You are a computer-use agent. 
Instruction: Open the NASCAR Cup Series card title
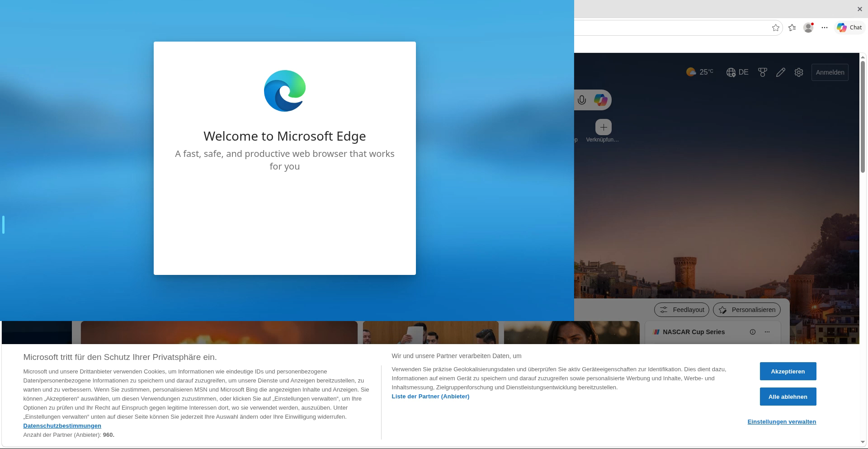click(693, 332)
